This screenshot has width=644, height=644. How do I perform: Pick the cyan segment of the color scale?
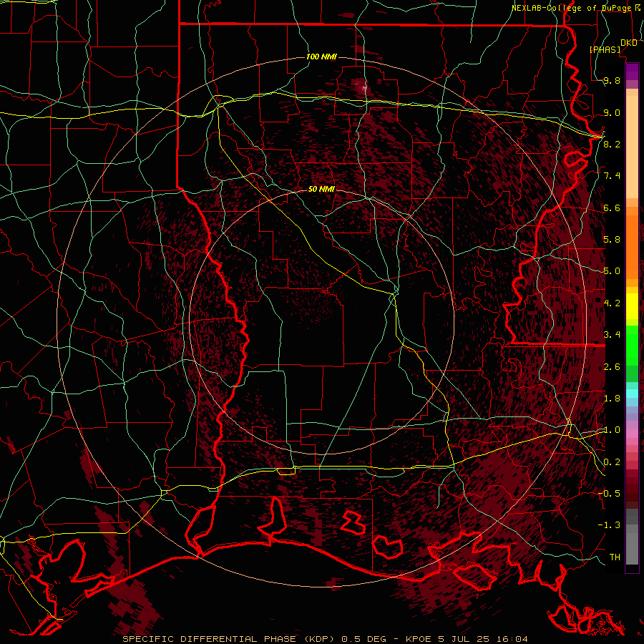click(632, 394)
